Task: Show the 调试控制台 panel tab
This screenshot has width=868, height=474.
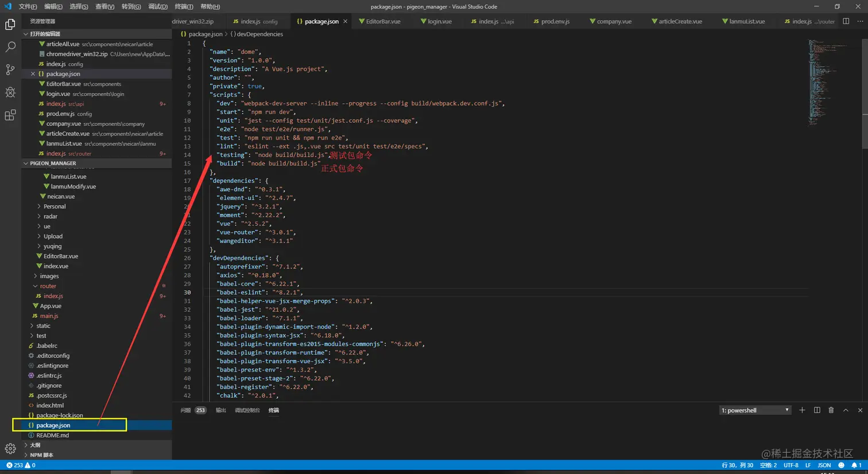Action: [247, 410]
